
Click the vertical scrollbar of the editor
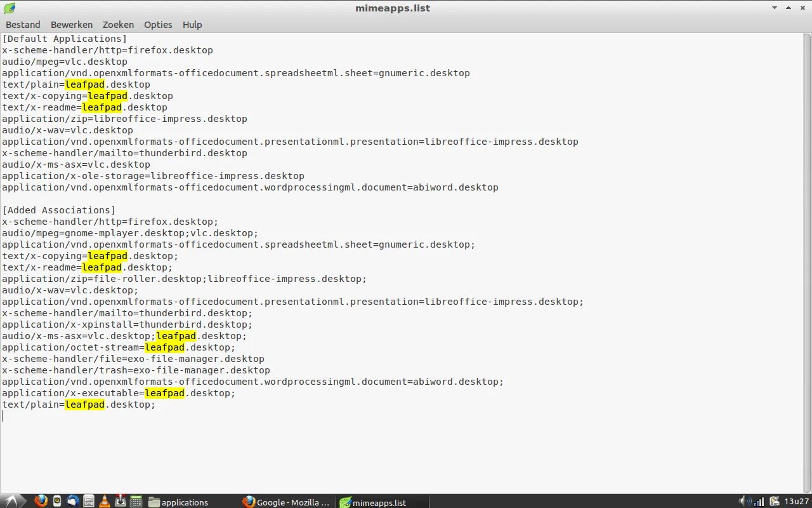pos(807,262)
